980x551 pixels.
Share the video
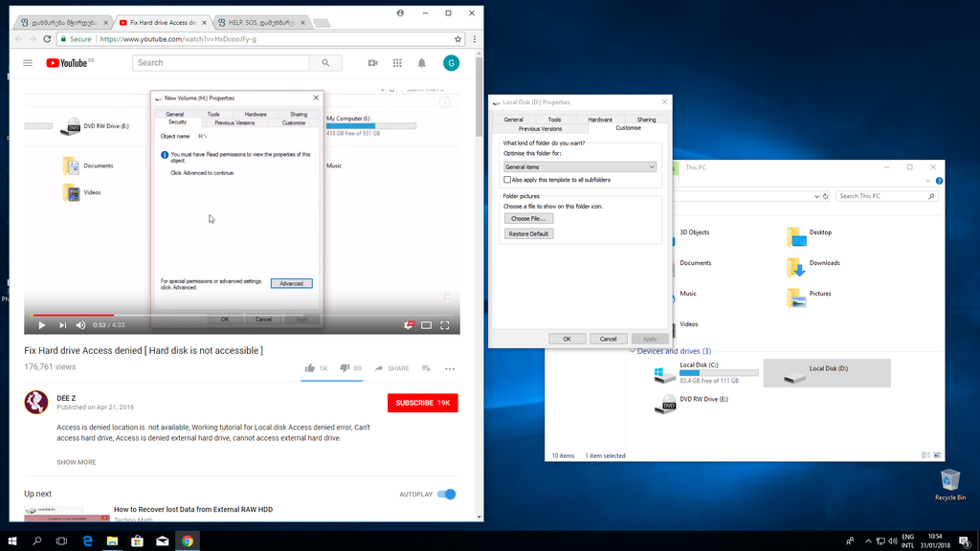click(x=391, y=368)
